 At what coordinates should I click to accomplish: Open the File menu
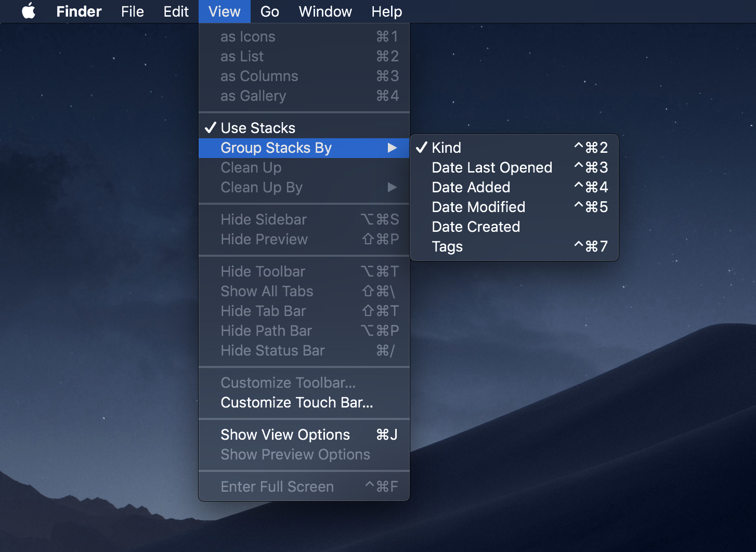click(132, 11)
